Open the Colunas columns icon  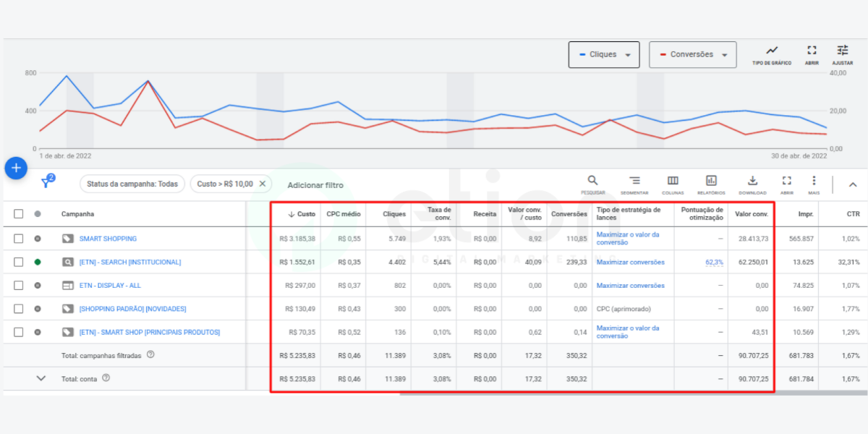673,181
